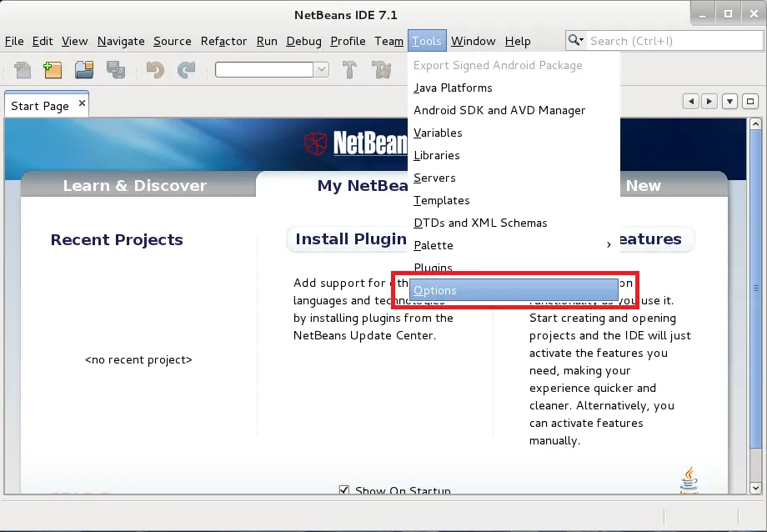767x532 pixels.
Task: Close the Start Page tab
Action: tap(83, 103)
